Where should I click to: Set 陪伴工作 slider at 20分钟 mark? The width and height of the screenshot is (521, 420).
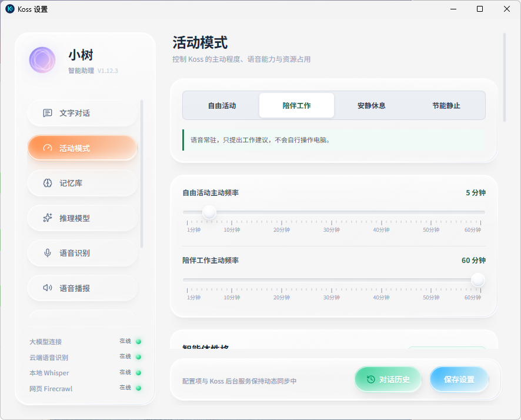pyautogui.click(x=282, y=280)
